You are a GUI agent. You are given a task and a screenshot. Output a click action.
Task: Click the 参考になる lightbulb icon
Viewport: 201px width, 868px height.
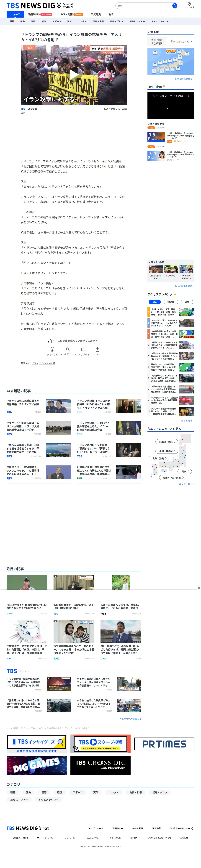52,349
